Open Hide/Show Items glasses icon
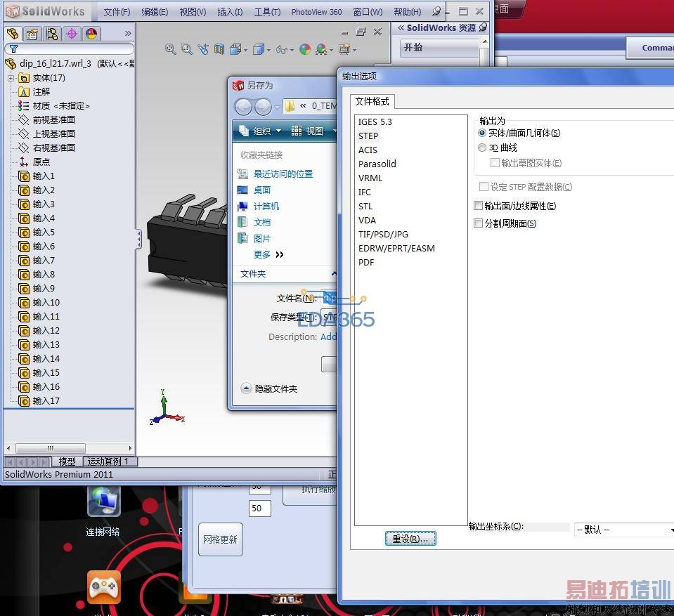Viewport: 674px width, 616px height. tap(282, 50)
